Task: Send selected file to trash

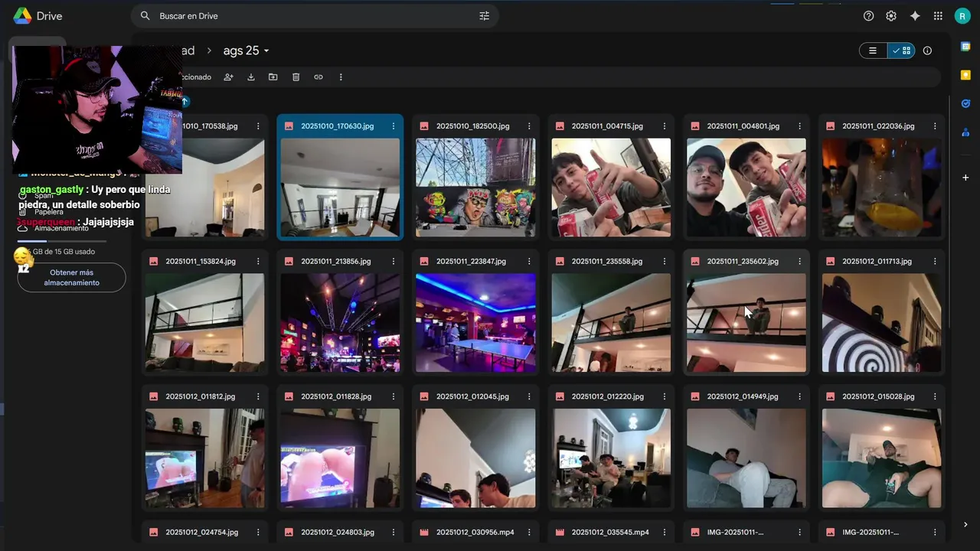Action: point(296,77)
